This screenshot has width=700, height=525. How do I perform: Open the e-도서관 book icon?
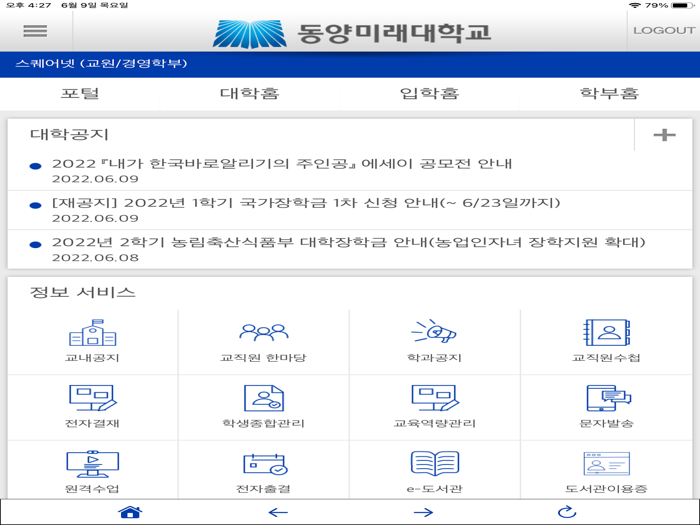(x=434, y=463)
